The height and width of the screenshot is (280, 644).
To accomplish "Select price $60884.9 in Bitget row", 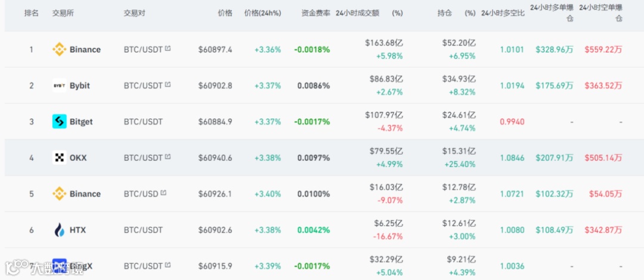I will coord(215,122).
